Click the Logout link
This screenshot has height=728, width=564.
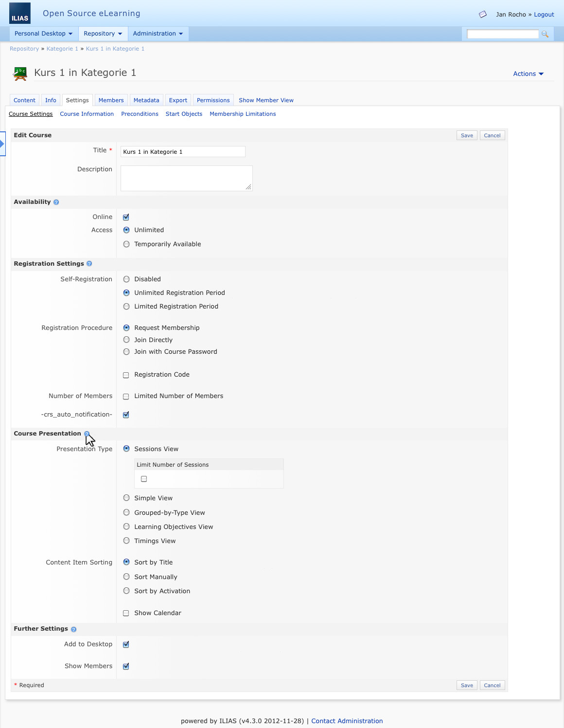(x=544, y=15)
